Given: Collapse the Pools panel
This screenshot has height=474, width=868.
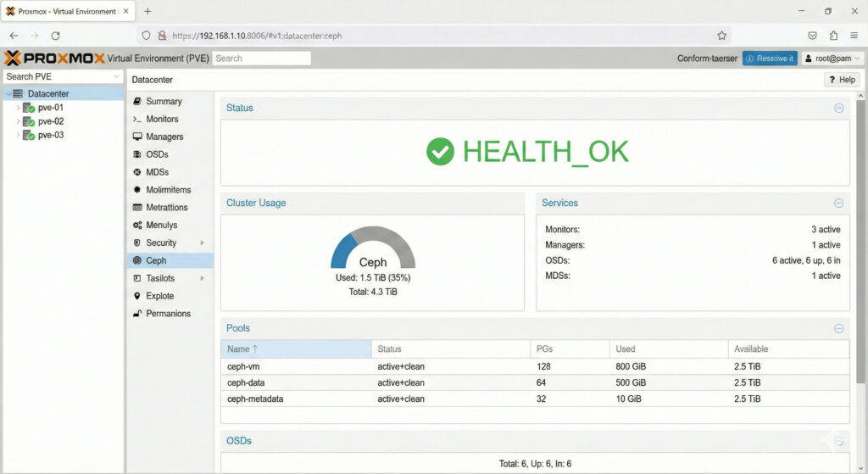Looking at the screenshot, I should [838, 328].
